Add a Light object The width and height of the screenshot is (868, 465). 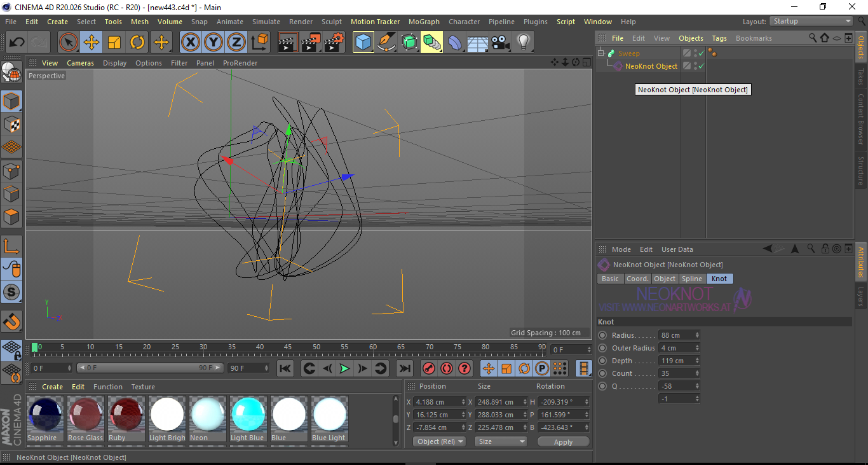(x=524, y=43)
